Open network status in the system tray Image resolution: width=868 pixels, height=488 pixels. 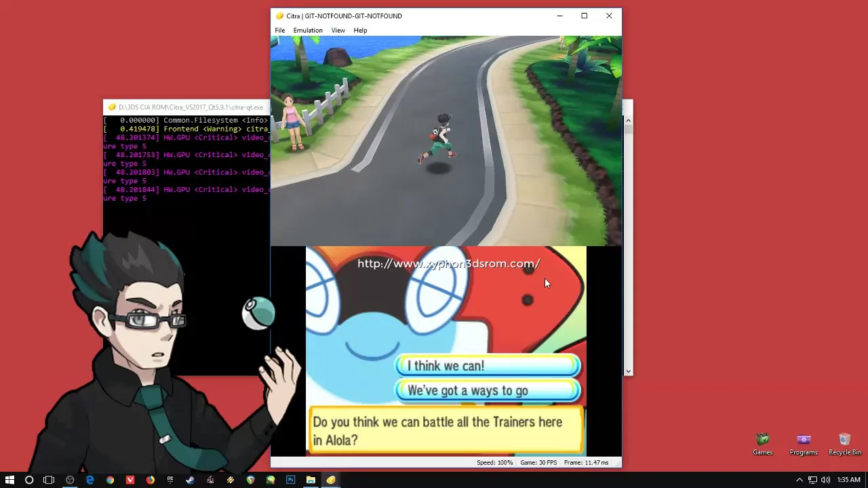812,480
